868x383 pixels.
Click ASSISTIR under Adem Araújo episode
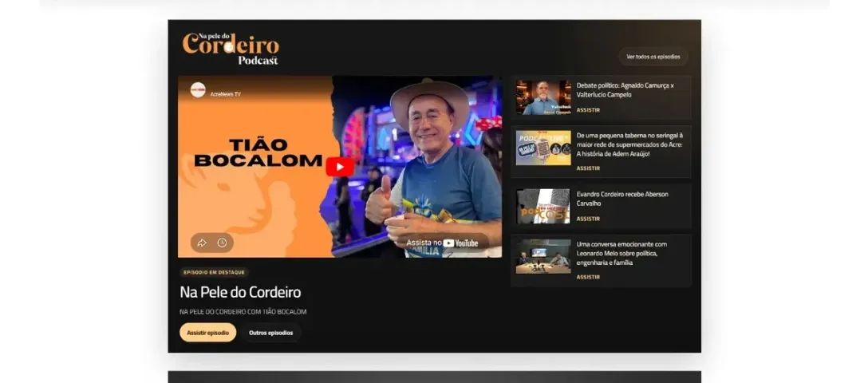tap(588, 168)
